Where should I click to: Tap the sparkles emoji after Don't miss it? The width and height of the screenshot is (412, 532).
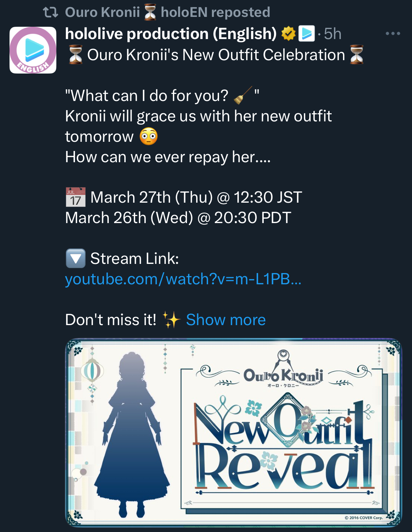point(171,320)
